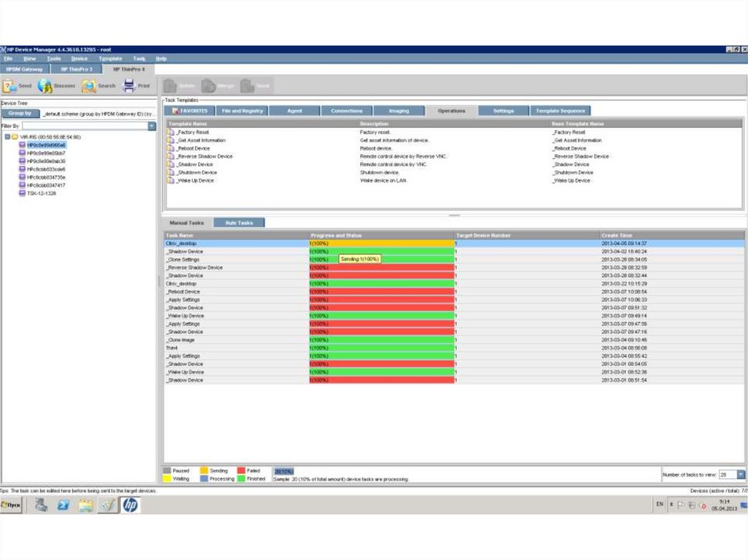
Task: Open the File menu
Action: coord(8,58)
